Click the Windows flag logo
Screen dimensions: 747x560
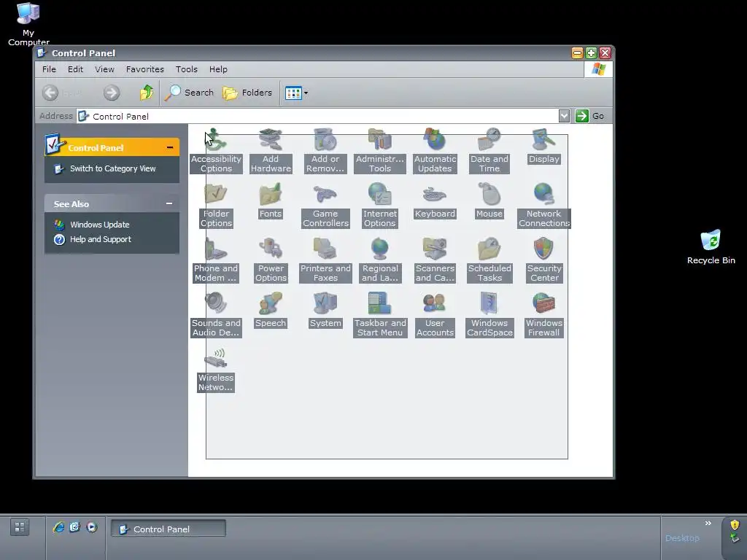pyautogui.click(x=598, y=69)
